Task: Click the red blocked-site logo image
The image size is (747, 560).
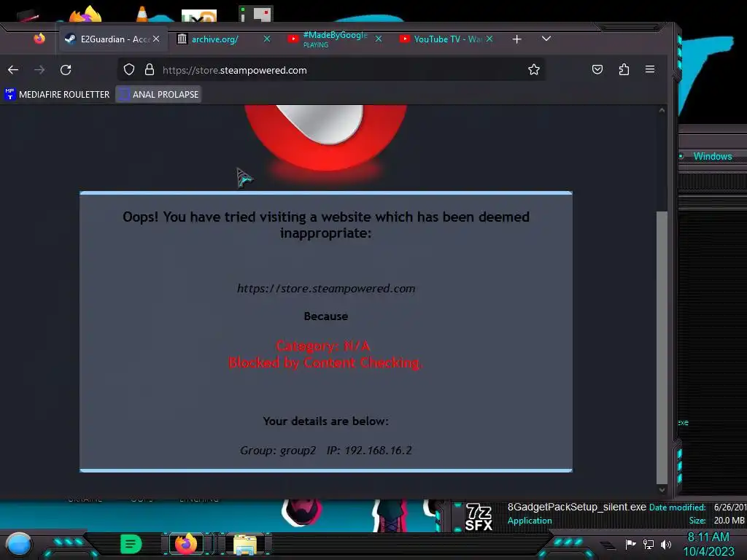Action: (x=326, y=136)
